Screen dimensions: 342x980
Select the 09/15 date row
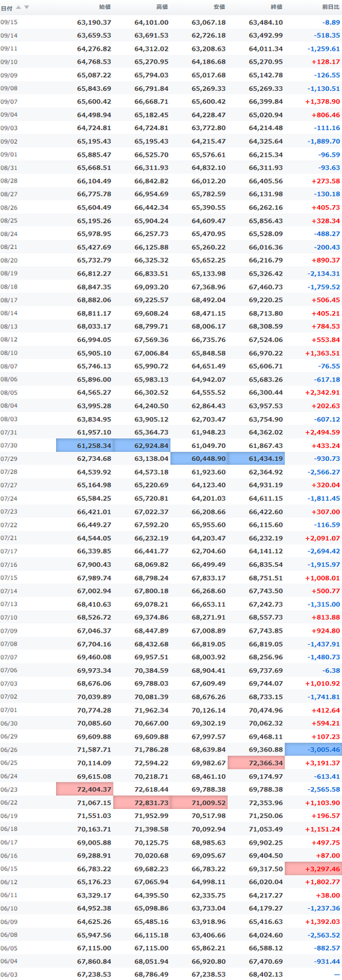171,23
